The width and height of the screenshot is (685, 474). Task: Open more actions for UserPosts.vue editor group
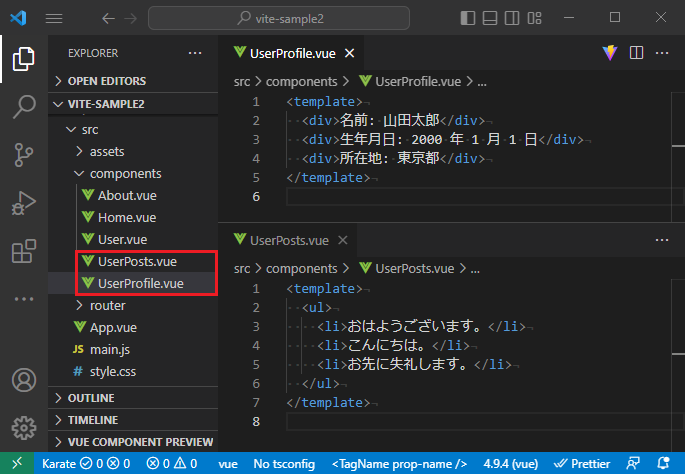pyautogui.click(x=662, y=240)
